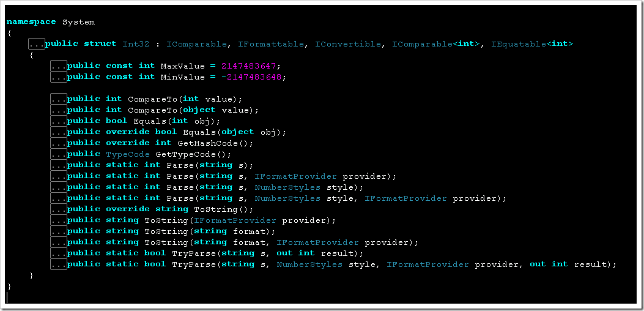This screenshot has width=644, height=311.
Task: Expand collapsed comment before CompareTo(object value)
Action: [59, 110]
